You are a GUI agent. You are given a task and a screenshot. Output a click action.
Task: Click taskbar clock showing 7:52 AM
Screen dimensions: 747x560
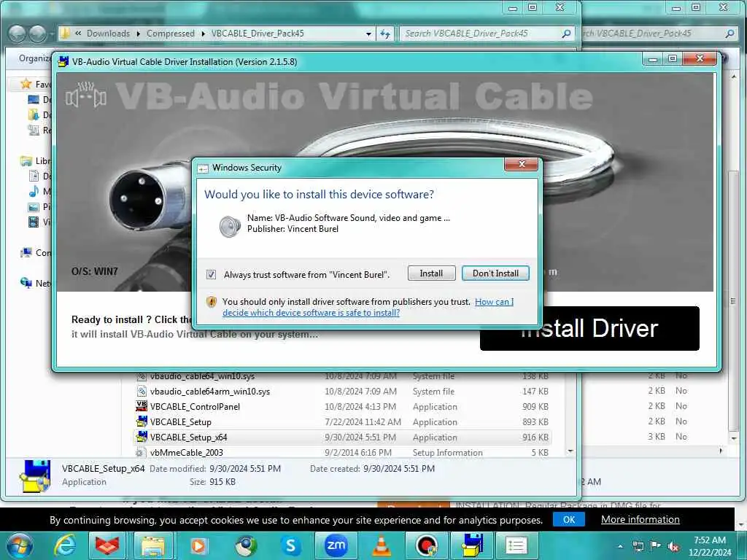709,545
